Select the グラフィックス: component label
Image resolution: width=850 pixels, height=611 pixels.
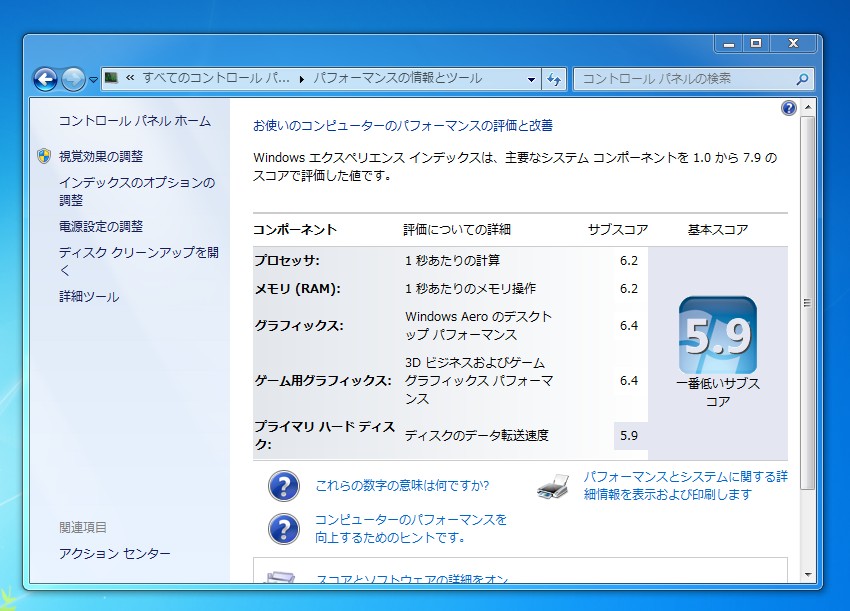299,326
